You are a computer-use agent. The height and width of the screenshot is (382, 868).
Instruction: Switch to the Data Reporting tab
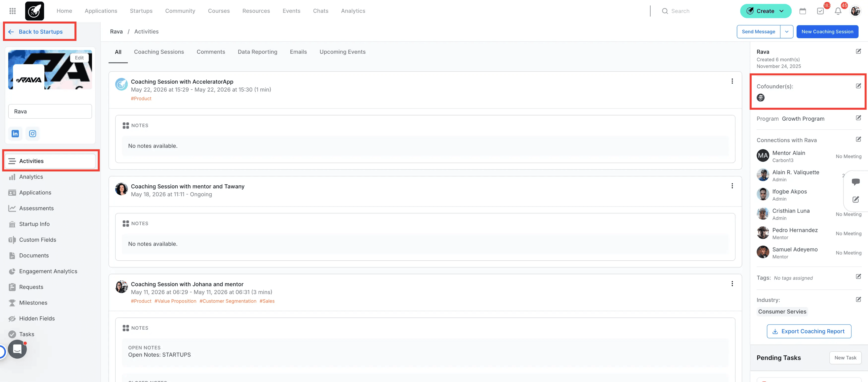pyautogui.click(x=257, y=52)
